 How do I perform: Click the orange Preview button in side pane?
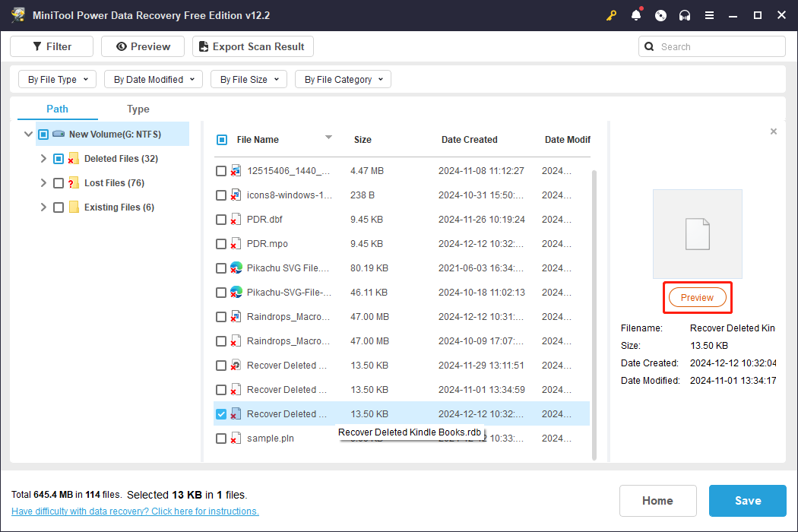[x=697, y=297]
